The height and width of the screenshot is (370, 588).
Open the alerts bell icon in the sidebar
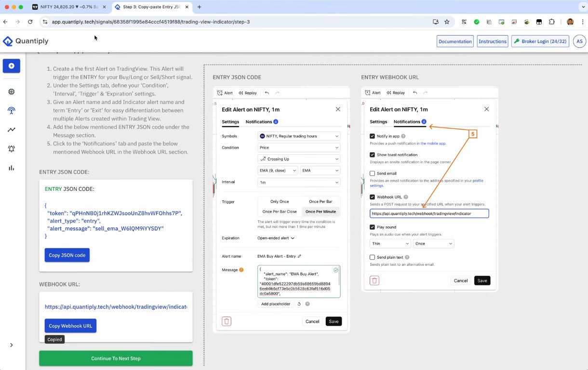point(11,148)
